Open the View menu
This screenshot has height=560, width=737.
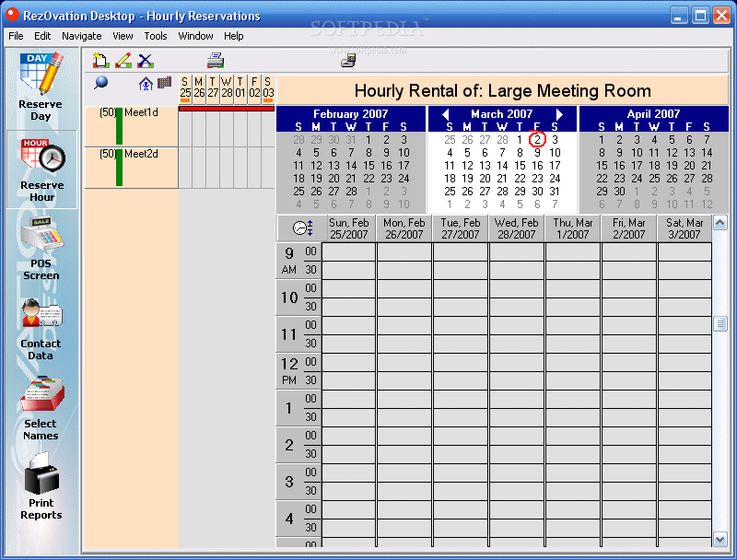click(x=123, y=36)
